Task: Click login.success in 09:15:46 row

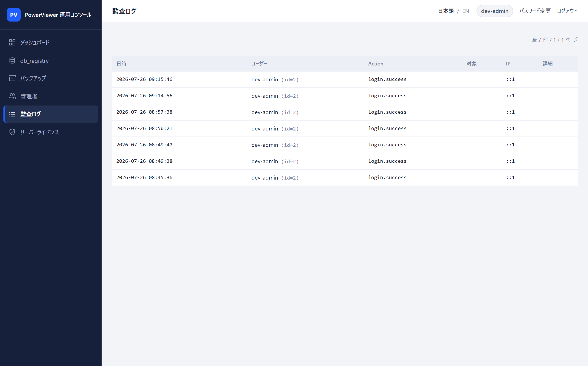Action: point(387,79)
